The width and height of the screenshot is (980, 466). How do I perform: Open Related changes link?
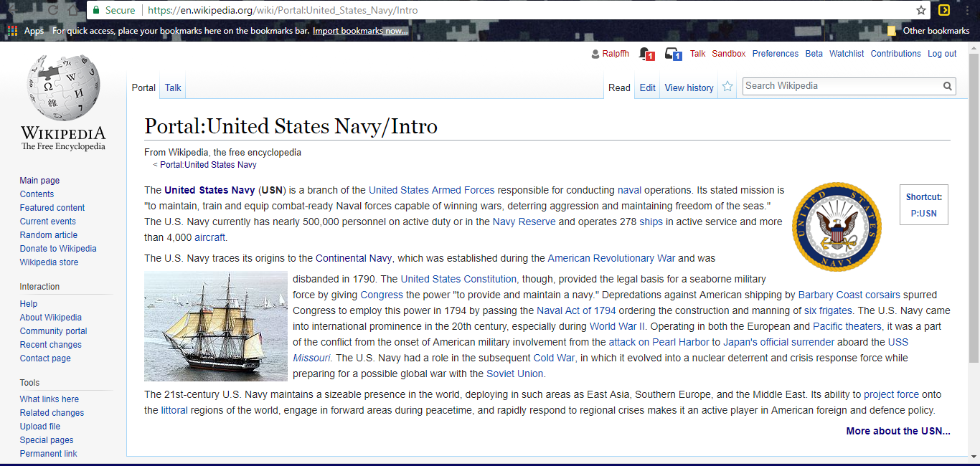coord(52,413)
